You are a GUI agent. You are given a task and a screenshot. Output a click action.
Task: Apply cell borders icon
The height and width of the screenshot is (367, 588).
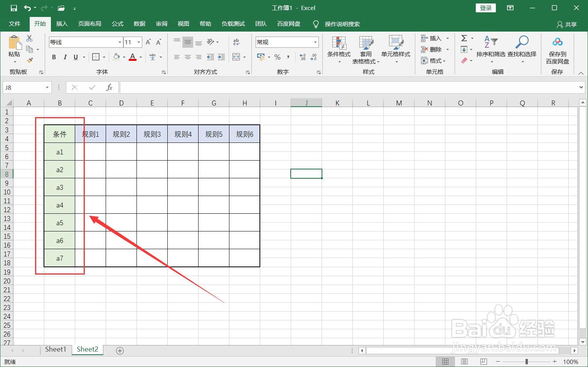point(96,57)
